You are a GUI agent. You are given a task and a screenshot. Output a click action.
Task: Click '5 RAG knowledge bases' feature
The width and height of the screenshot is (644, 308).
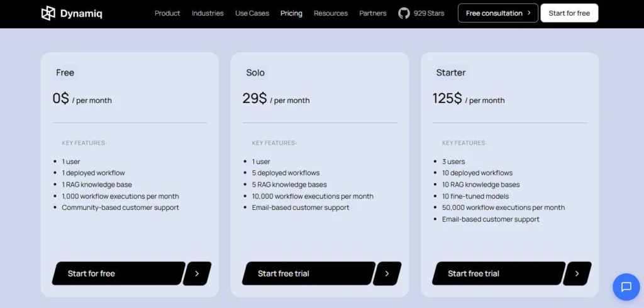click(x=289, y=185)
